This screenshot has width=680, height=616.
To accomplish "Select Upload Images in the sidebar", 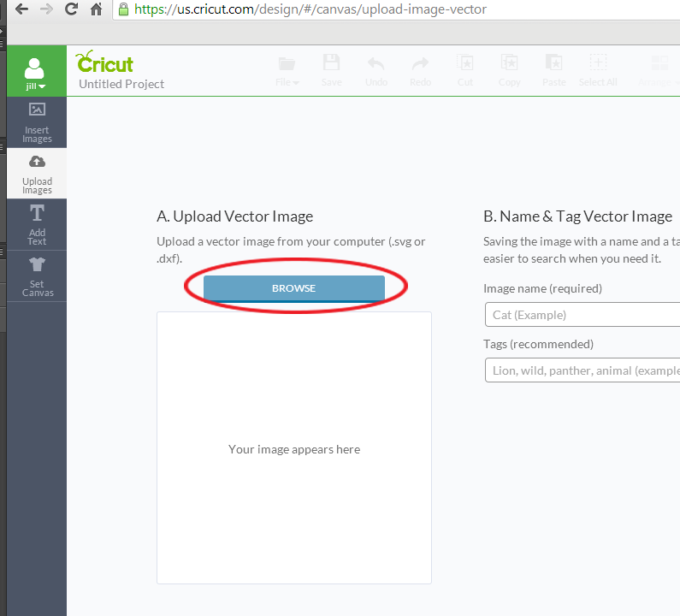I will pos(37,174).
